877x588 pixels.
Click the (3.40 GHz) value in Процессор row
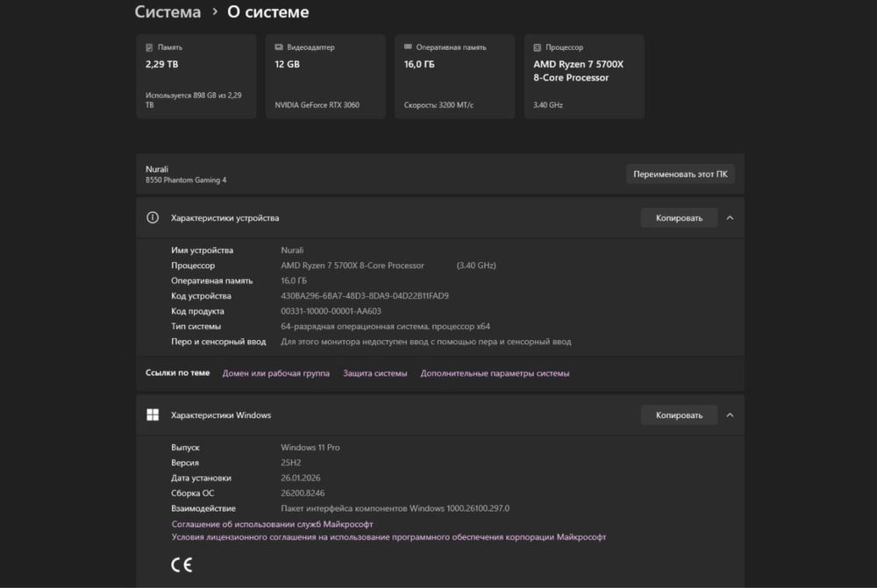476,266
